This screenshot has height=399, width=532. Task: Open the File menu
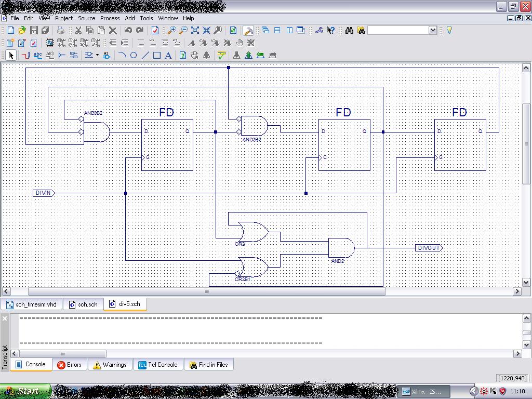click(x=15, y=18)
